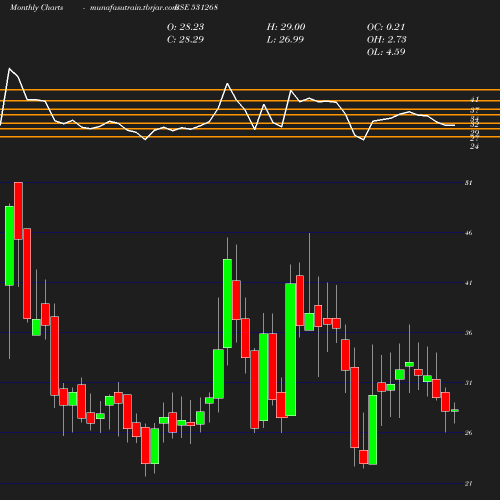Select the low value "L: 26.99"

(x=285, y=40)
